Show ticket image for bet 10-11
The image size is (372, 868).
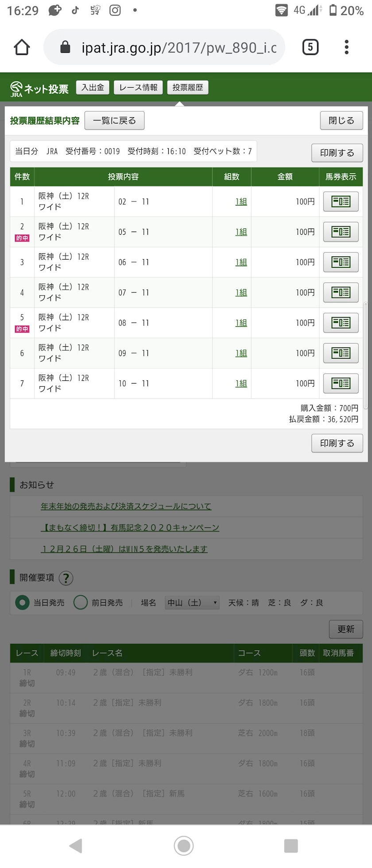(x=341, y=383)
